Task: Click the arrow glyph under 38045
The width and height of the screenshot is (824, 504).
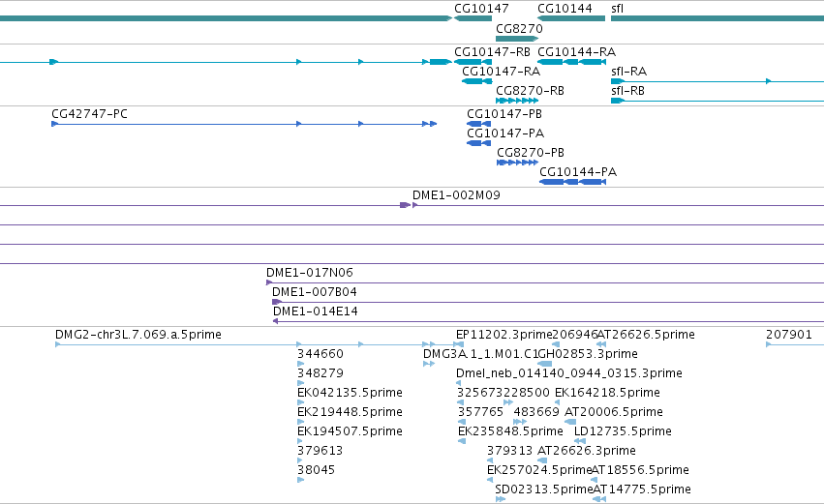Action: coord(300,480)
